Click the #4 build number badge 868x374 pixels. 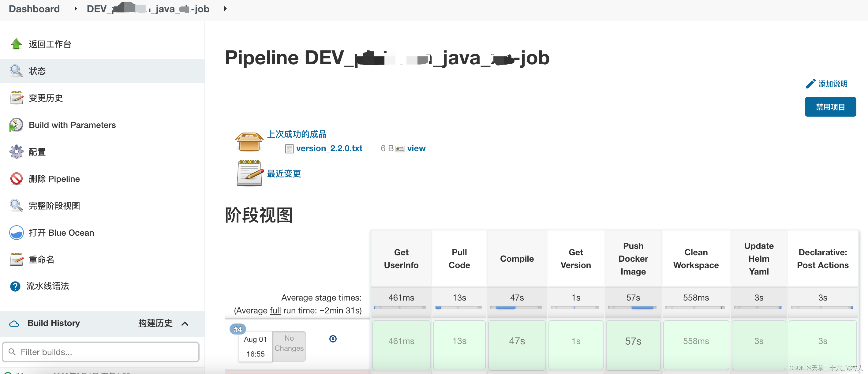pos(238,329)
